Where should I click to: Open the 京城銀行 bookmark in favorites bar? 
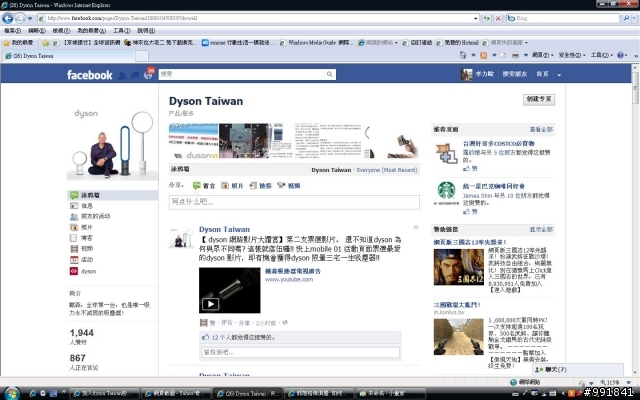pos(87,42)
